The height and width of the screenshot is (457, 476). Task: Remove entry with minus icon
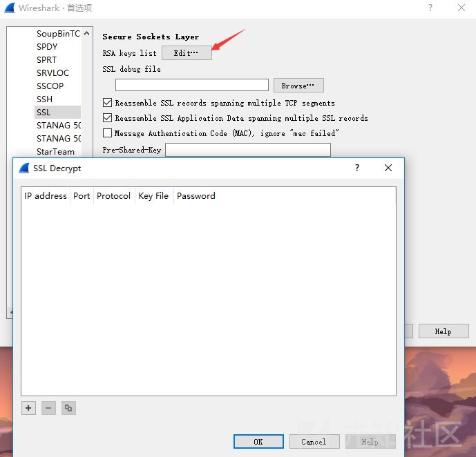[48, 408]
